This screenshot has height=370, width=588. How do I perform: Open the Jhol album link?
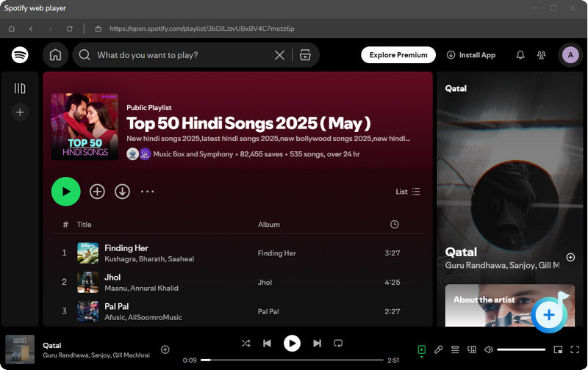click(265, 283)
